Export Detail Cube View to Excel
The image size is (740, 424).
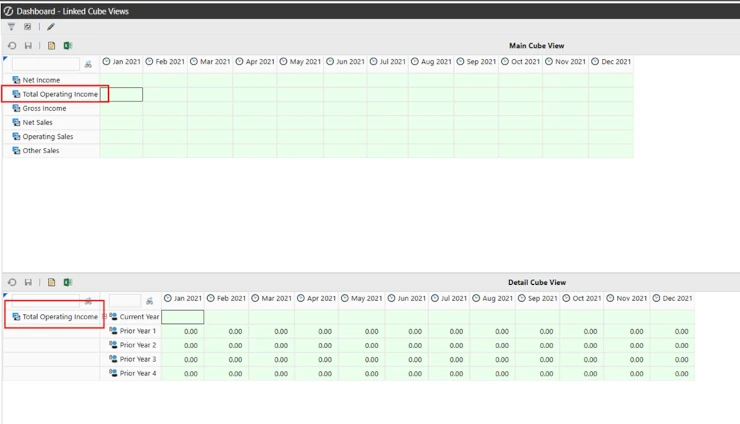[x=67, y=283]
